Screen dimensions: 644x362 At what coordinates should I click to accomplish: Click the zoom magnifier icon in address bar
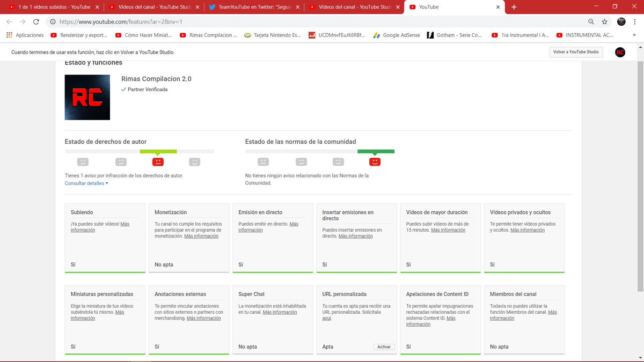click(x=591, y=22)
